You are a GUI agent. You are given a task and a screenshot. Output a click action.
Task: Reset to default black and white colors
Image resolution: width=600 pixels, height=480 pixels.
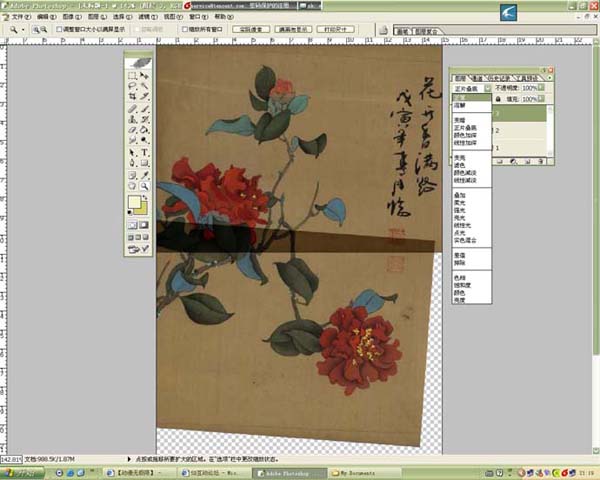130,212
